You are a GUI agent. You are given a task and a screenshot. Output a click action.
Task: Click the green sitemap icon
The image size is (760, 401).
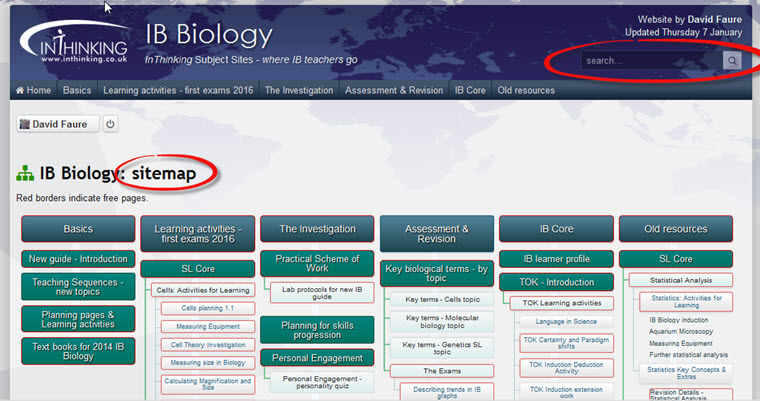[25, 173]
